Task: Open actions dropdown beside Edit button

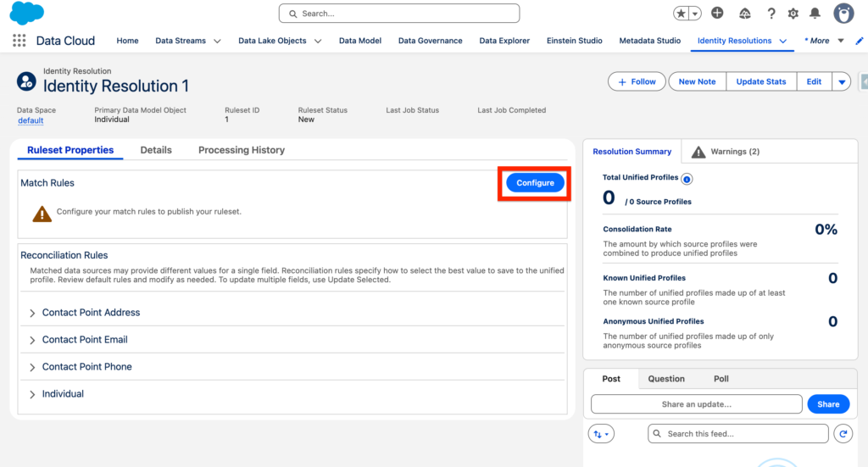Action: [841, 81]
